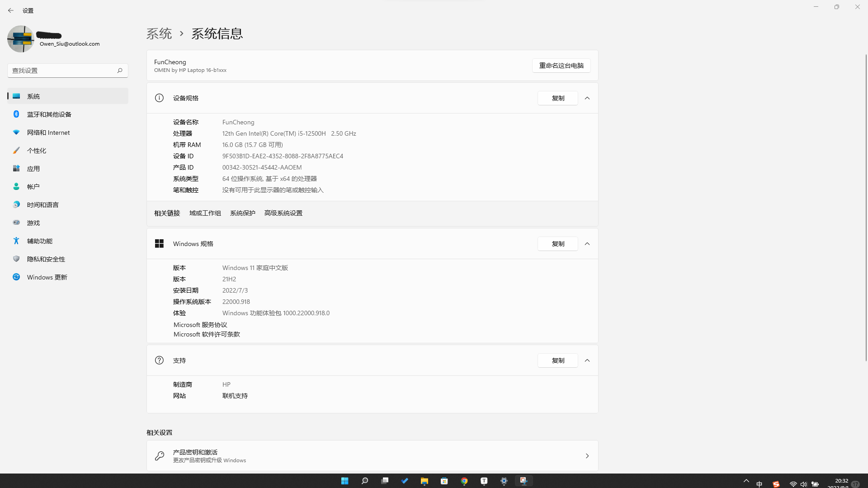Open 网络和 Internet settings

click(x=68, y=133)
